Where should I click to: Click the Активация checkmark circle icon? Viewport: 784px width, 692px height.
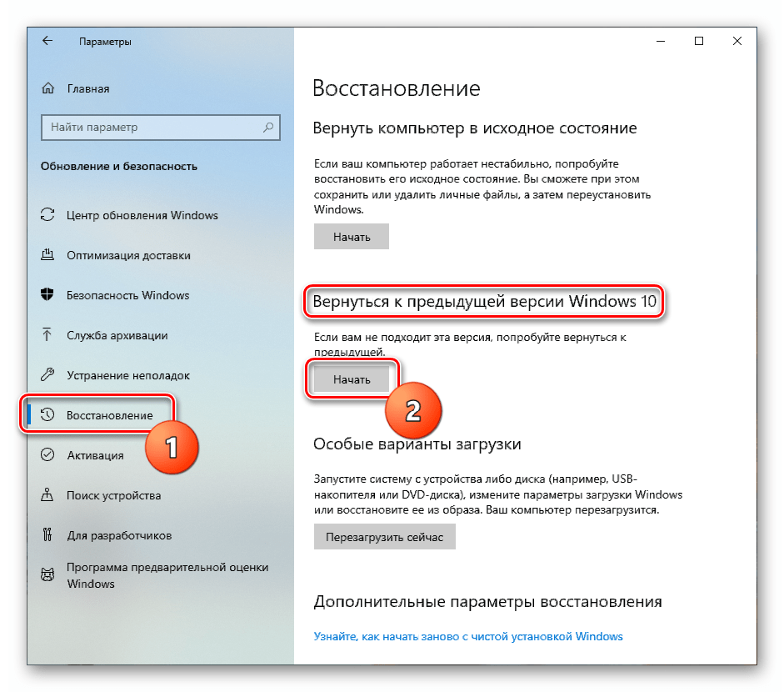pyautogui.click(x=47, y=455)
